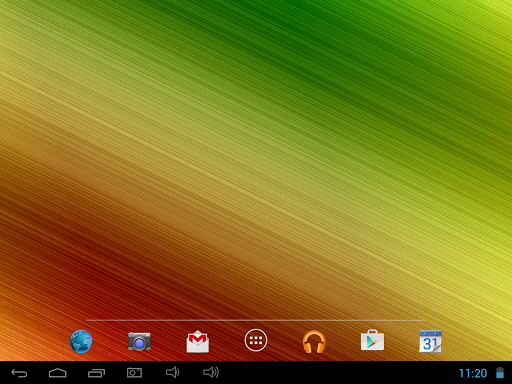Launch the Camera app
The image size is (512, 384).
point(139,341)
